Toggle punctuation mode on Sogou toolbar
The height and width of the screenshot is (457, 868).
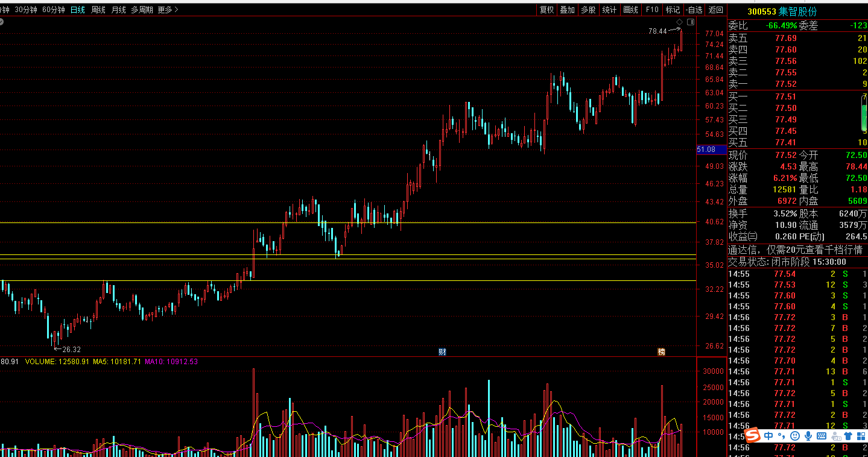pos(782,436)
